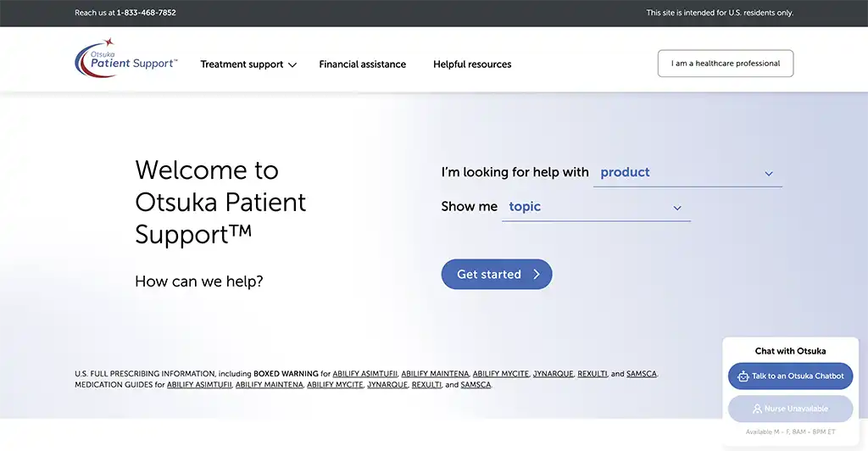This screenshot has height=451, width=868.
Task: Open SAMSCA medication guide link
Action: pyautogui.click(x=476, y=385)
